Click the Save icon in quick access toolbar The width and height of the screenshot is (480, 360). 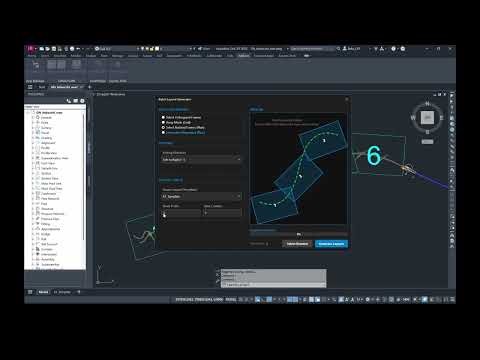pos(54,49)
